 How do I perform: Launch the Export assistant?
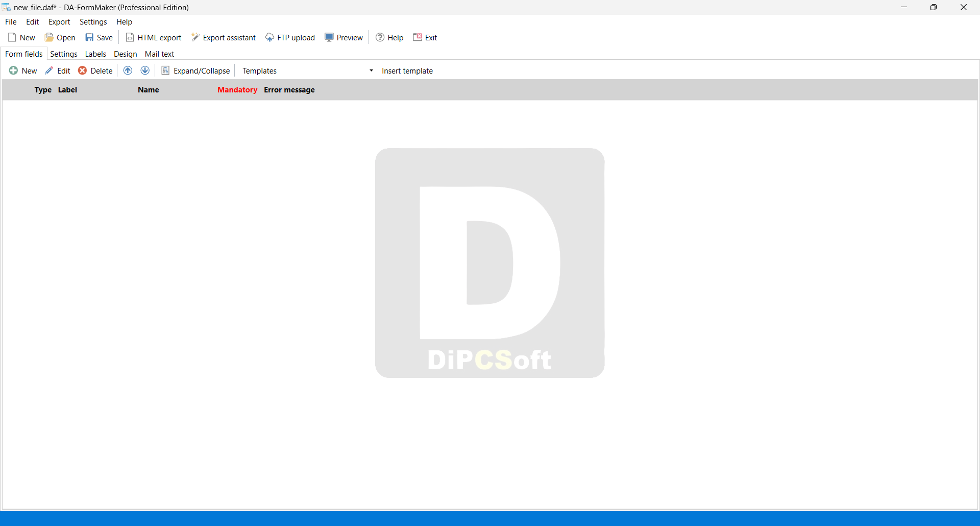tap(224, 37)
